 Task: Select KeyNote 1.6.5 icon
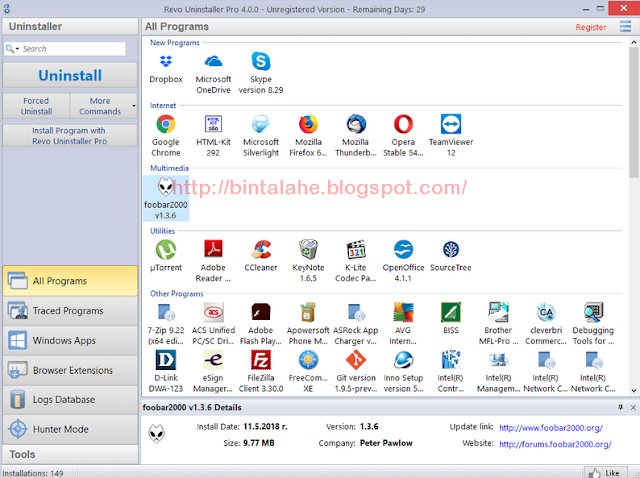click(308, 250)
